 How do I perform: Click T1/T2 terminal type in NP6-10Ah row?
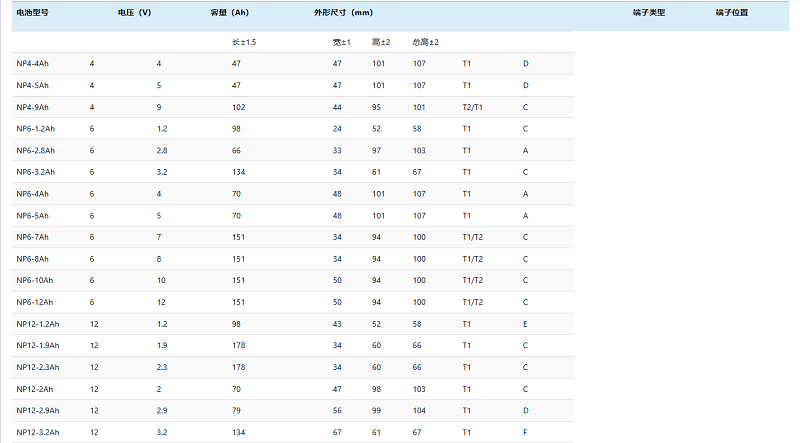point(472,280)
